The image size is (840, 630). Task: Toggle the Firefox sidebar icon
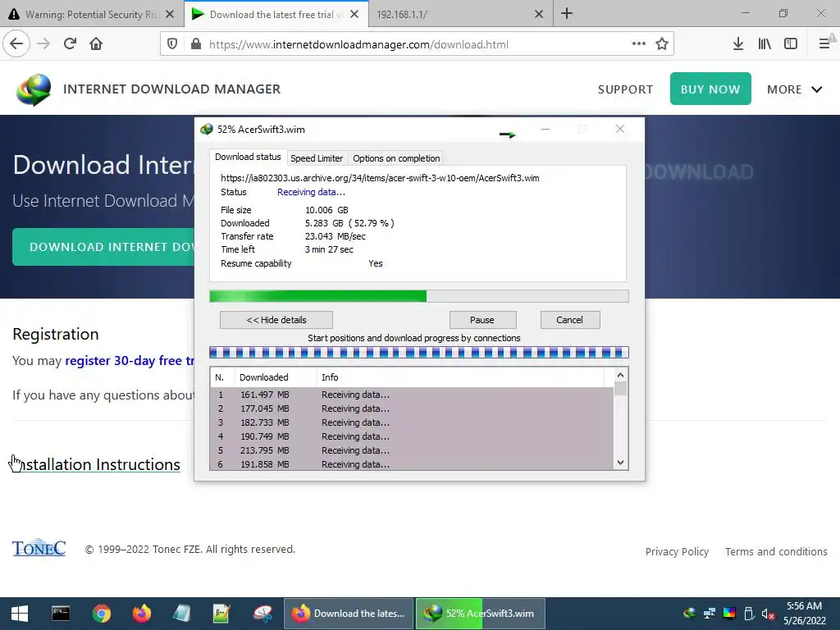791,43
